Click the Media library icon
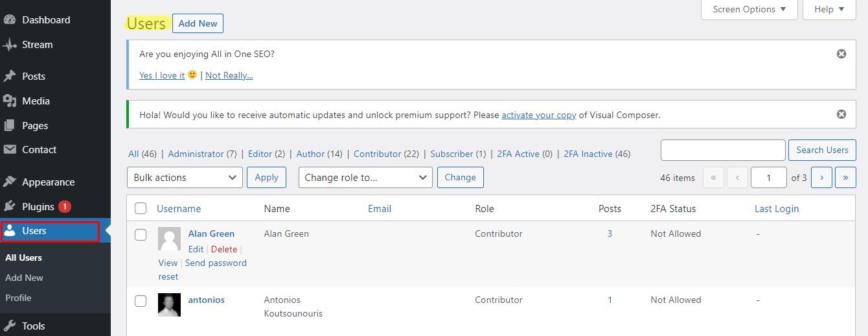The image size is (868, 336). (x=9, y=101)
